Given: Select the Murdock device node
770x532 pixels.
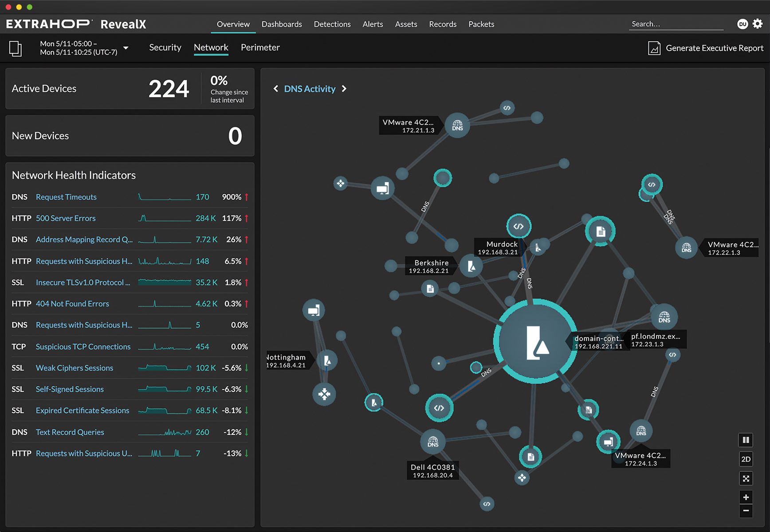Looking at the screenshot, I should 538,248.
